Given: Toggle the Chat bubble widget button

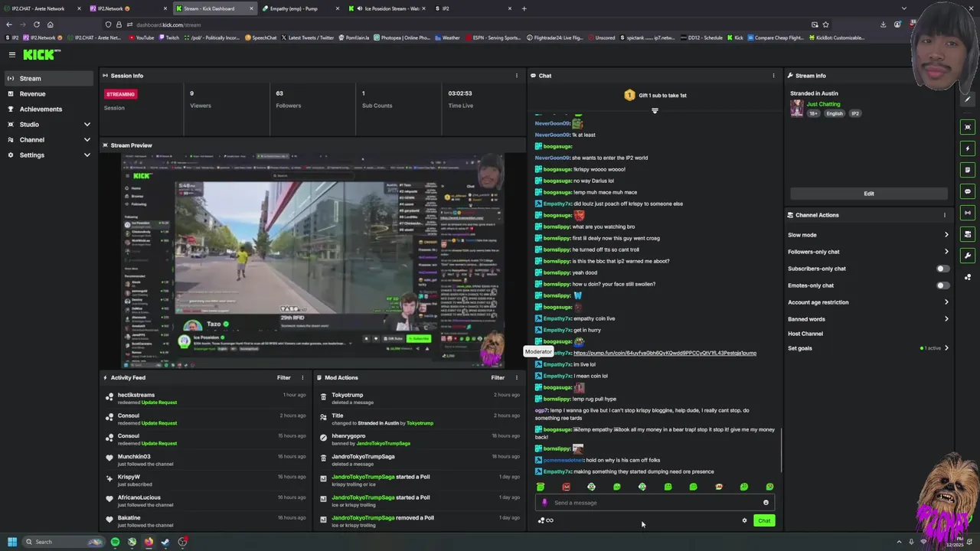Looking at the screenshot, I should 968,191.
